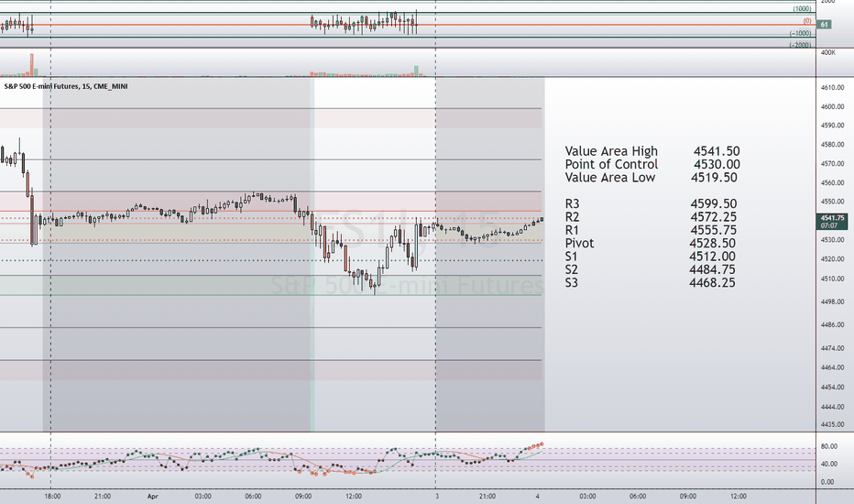Click 4444.00 on the price axis
The width and height of the screenshot is (854, 504).
point(832,407)
